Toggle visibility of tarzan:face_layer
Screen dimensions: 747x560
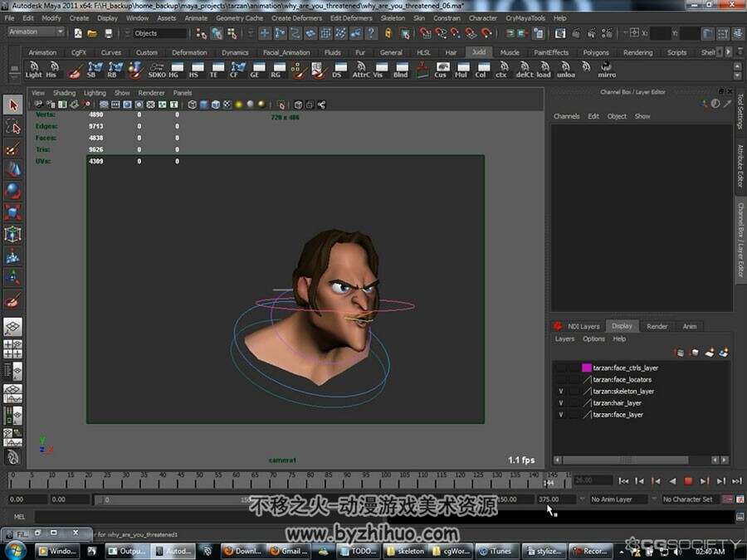click(x=561, y=415)
